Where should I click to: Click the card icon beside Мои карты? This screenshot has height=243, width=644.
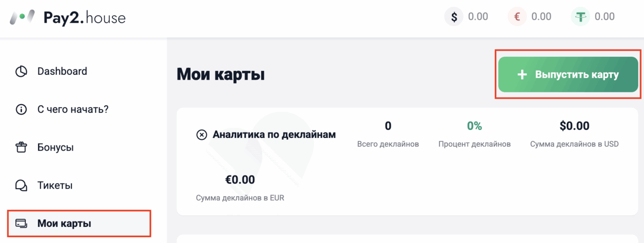click(x=21, y=224)
